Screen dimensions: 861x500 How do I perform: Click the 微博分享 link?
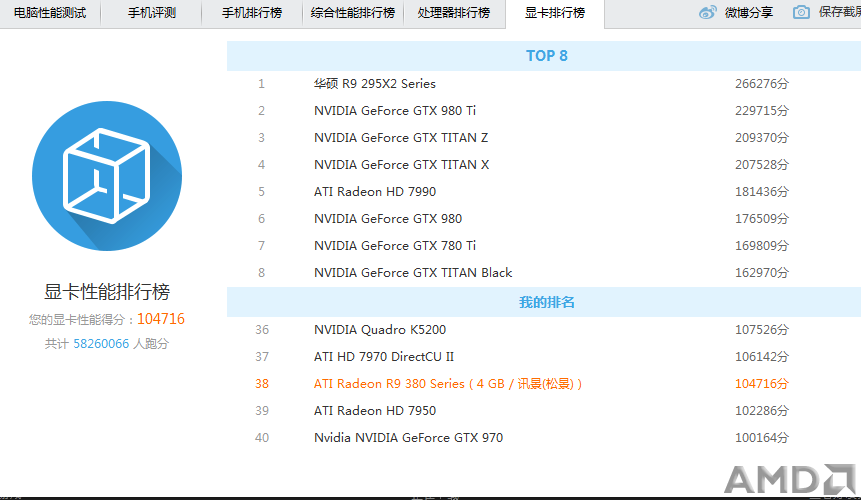(x=748, y=13)
